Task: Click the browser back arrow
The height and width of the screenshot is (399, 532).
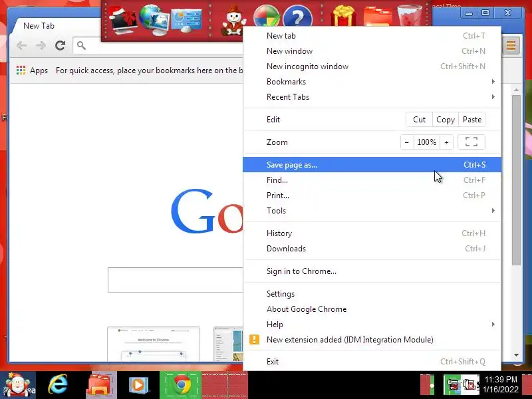Action: click(x=22, y=45)
